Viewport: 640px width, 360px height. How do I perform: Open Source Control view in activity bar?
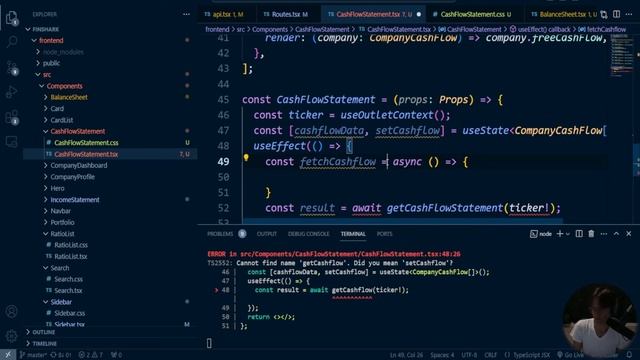tap(12, 67)
